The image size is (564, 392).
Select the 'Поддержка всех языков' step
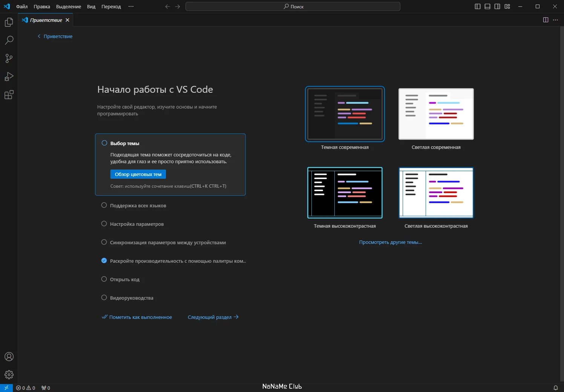point(138,205)
